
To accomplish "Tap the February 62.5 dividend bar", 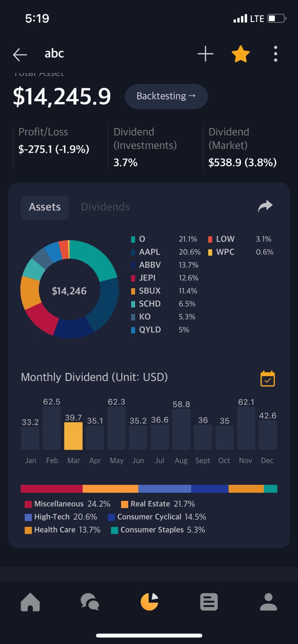I will (52, 428).
